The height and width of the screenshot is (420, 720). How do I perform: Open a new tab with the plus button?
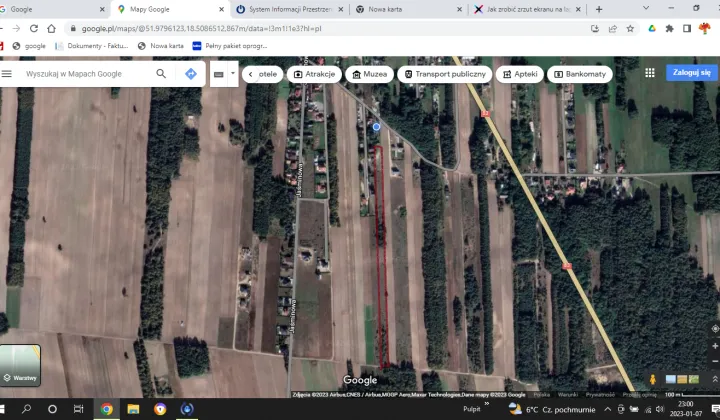599,9
